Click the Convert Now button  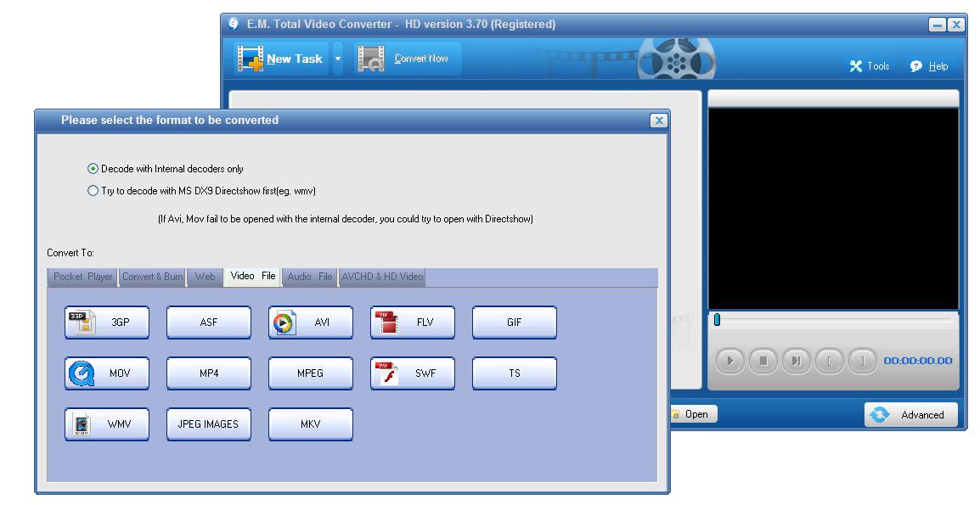(408, 59)
